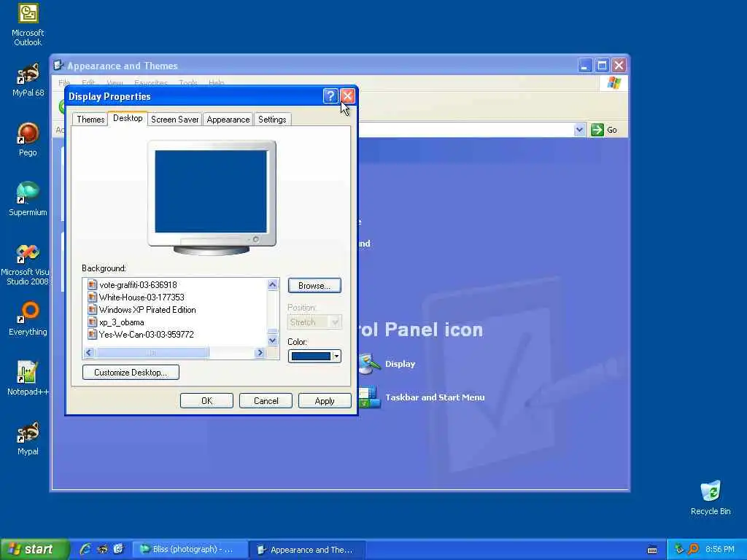Select the Pego desktop shortcut
The image size is (747, 560).
tap(28, 139)
